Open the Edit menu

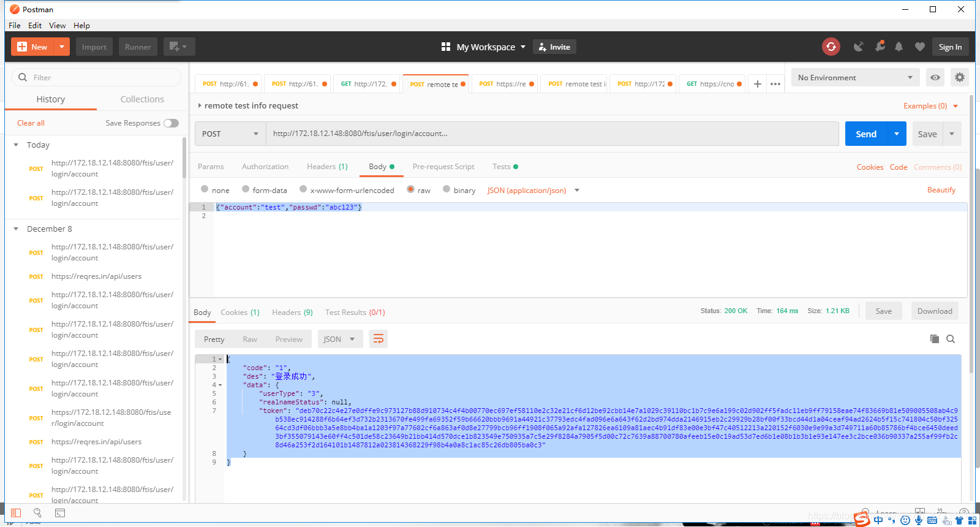(x=35, y=25)
